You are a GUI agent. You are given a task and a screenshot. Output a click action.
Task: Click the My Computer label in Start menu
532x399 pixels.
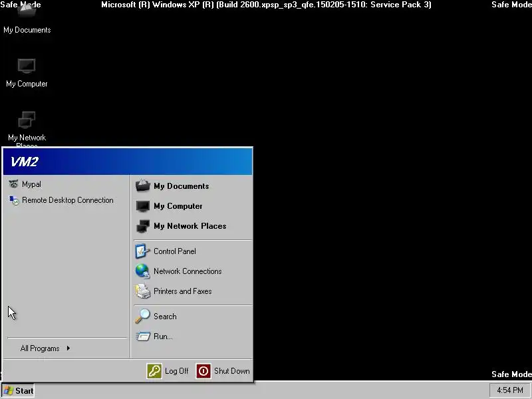178,206
